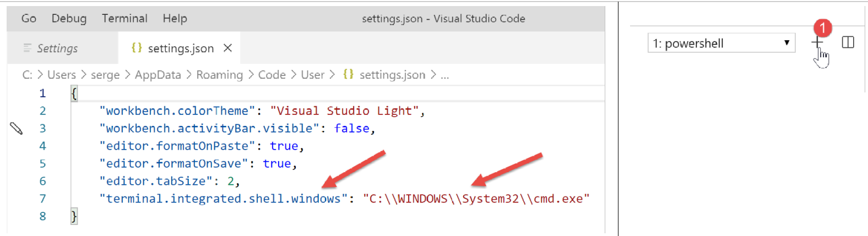Click the cmd.exe path string value

point(476,199)
